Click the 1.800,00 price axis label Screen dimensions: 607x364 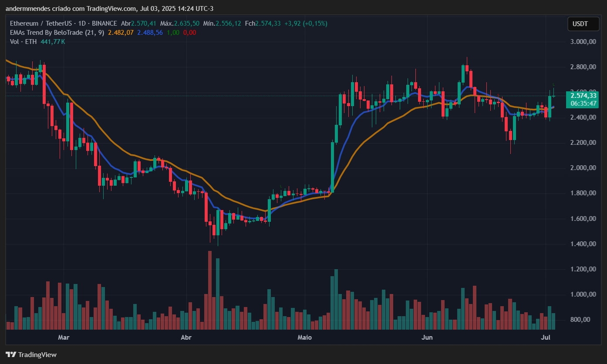click(583, 193)
